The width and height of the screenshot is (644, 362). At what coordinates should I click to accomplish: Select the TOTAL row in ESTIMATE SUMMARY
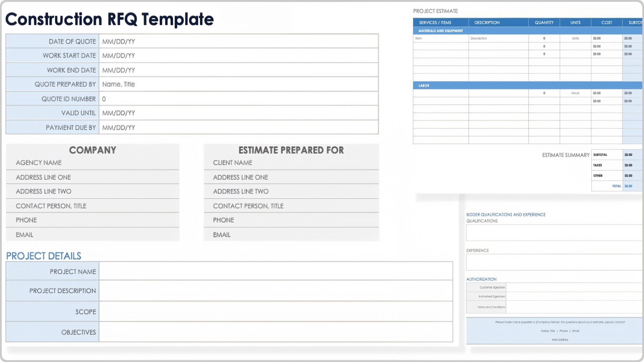point(616,186)
